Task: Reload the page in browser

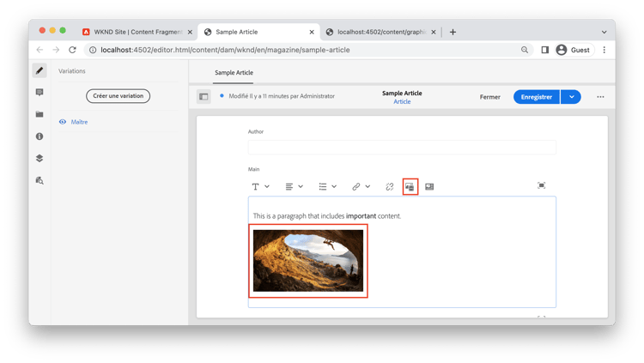Action: [x=73, y=50]
